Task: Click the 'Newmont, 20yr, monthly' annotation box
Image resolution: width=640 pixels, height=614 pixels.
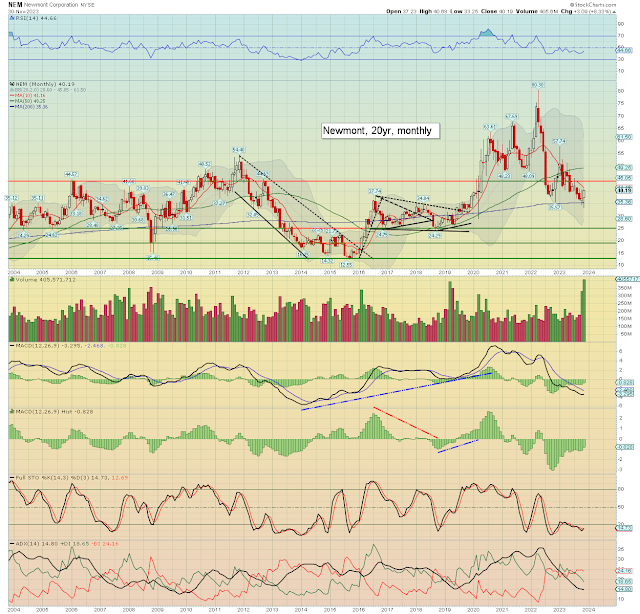Action: point(380,131)
